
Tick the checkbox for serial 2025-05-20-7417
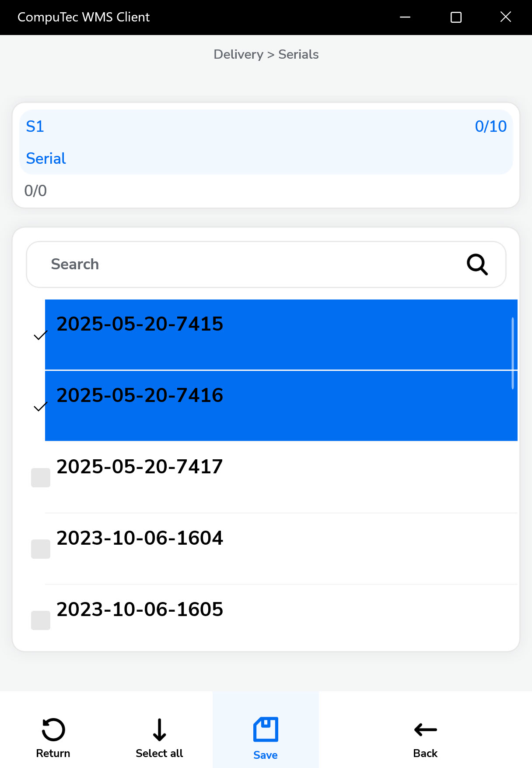(x=41, y=478)
